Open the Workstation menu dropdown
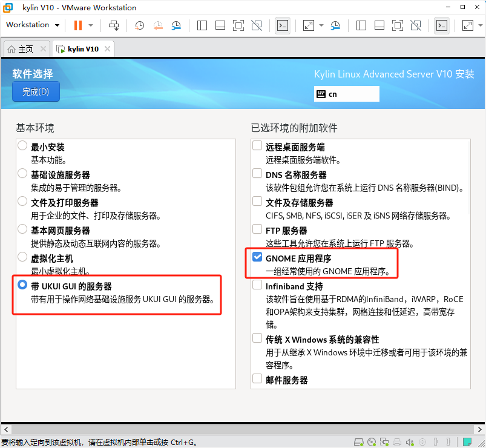The image size is (486, 448). pyautogui.click(x=33, y=25)
